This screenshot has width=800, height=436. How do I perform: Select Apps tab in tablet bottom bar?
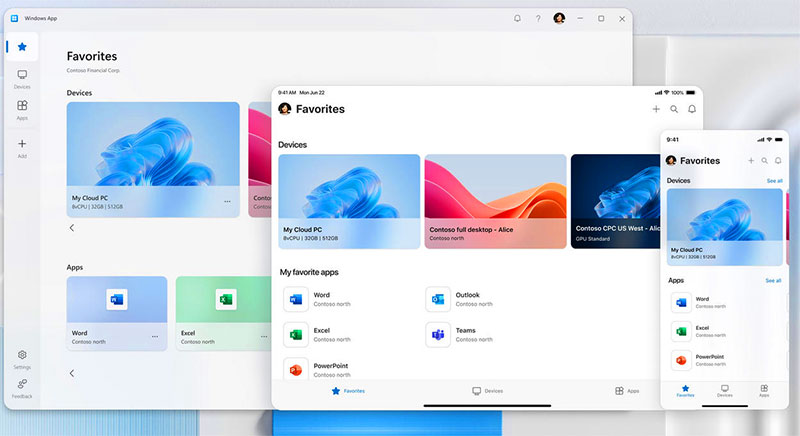627,391
